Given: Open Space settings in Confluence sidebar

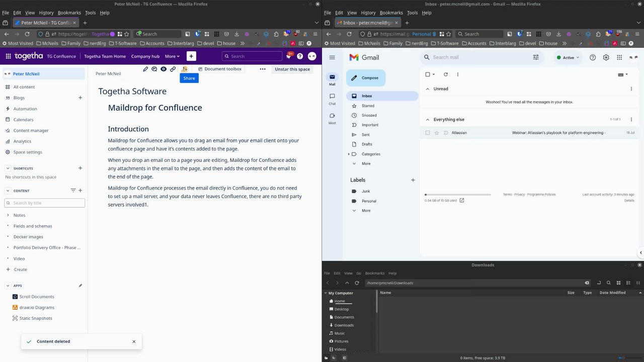Looking at the screenshot, I should click(x=28, y=152).
